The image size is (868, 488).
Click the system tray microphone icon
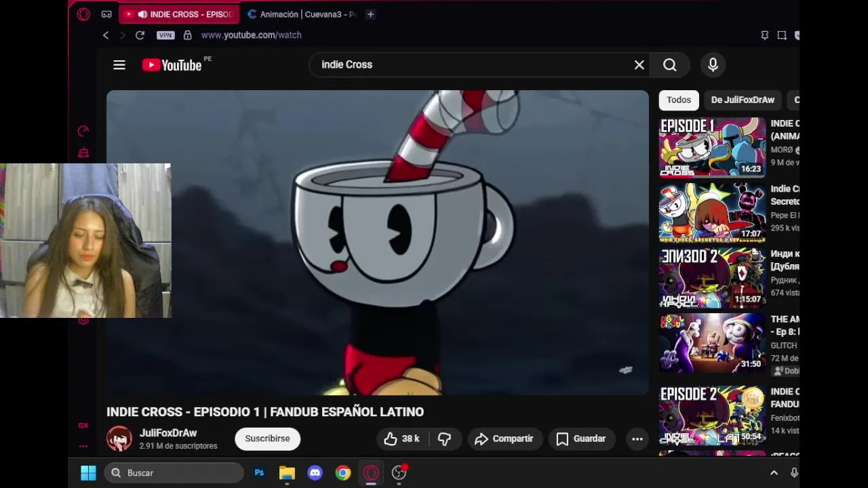tap(794, 473)
